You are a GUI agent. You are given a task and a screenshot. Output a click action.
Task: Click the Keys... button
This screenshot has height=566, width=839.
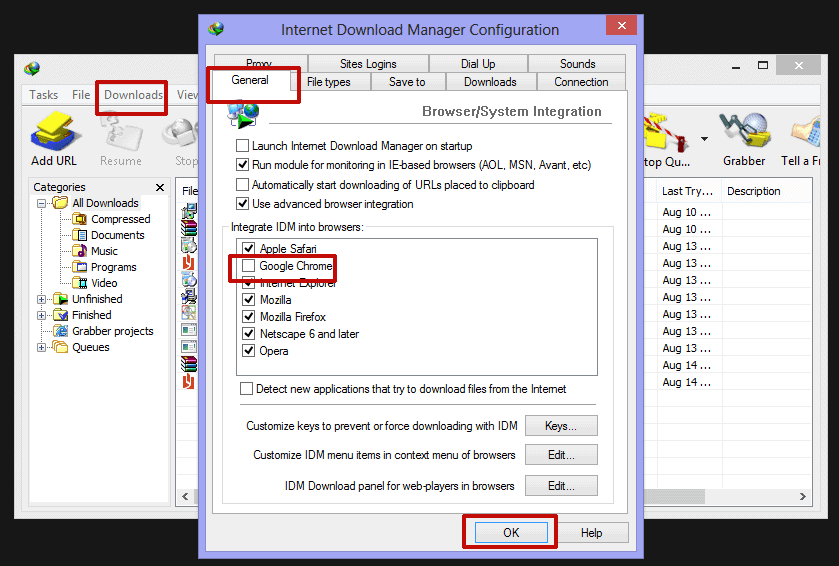[x=561, y=426]
